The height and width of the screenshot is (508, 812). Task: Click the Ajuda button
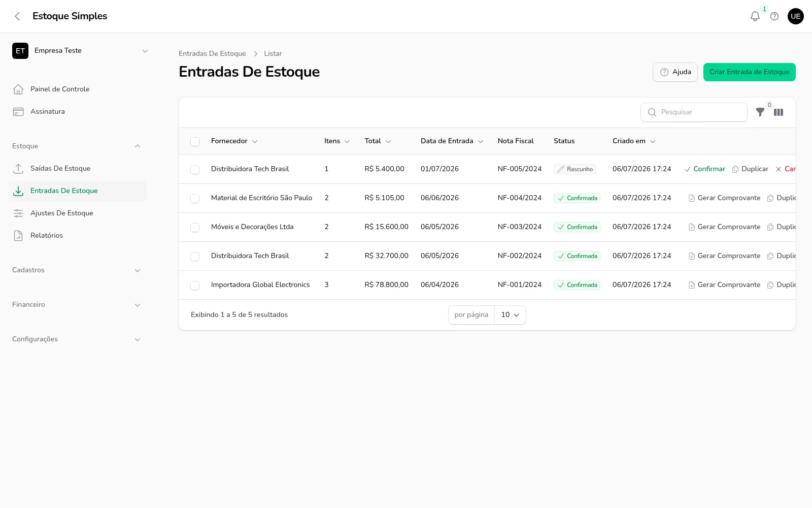(675, 72)
